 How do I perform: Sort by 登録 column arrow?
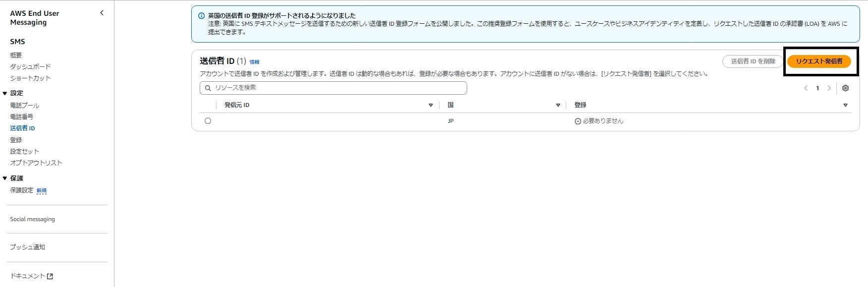coord(845,105)
